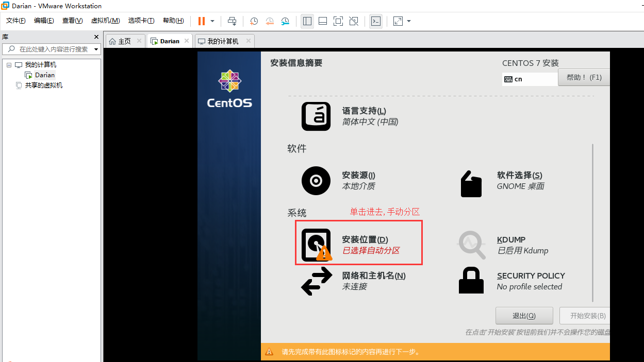Close the 主页 tab
This screenshot has width=644, height=362.
139,41
